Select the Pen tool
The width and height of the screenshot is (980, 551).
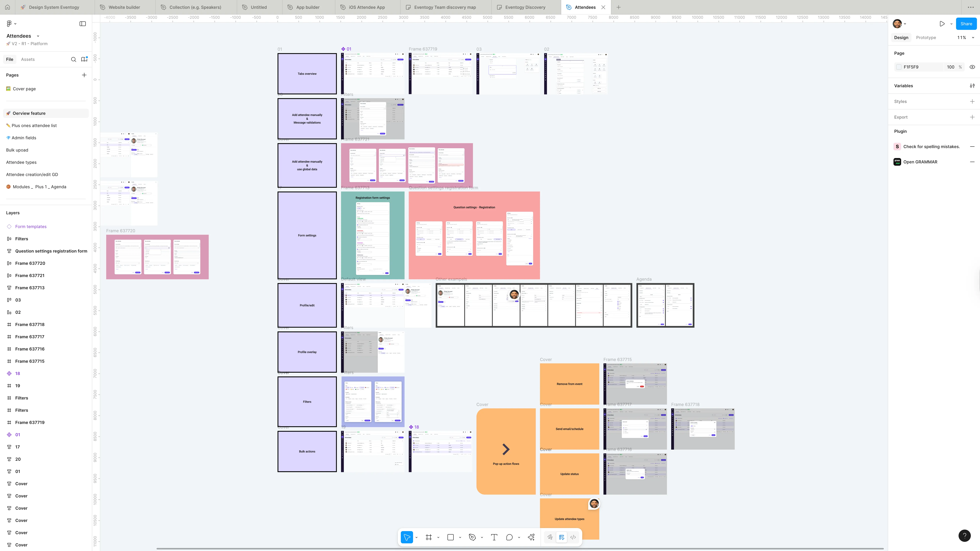pos(472,537)
